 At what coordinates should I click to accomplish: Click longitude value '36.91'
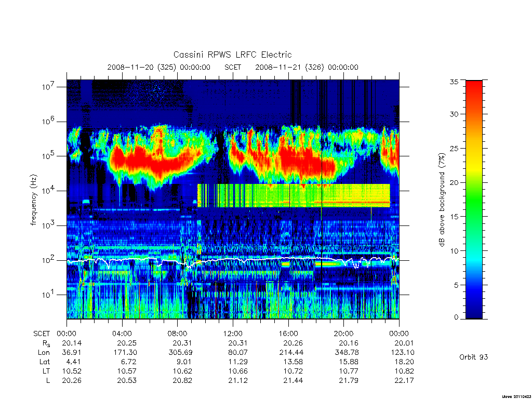click(72, 353)
